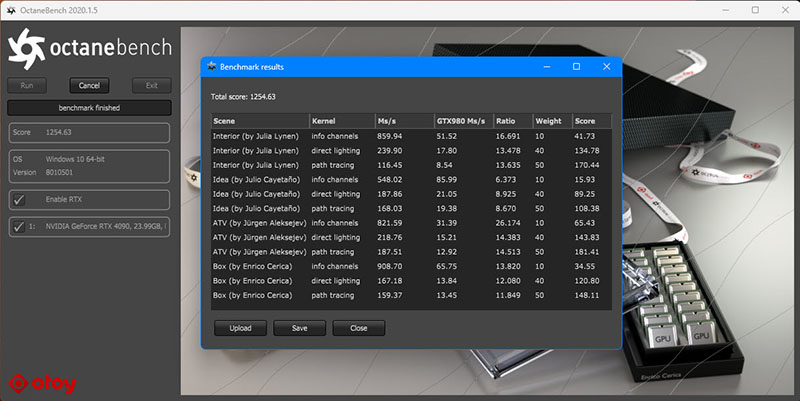Click the OctaneBench title bar app icon
This screenshot has width=800, height=401.
point(11,10)
